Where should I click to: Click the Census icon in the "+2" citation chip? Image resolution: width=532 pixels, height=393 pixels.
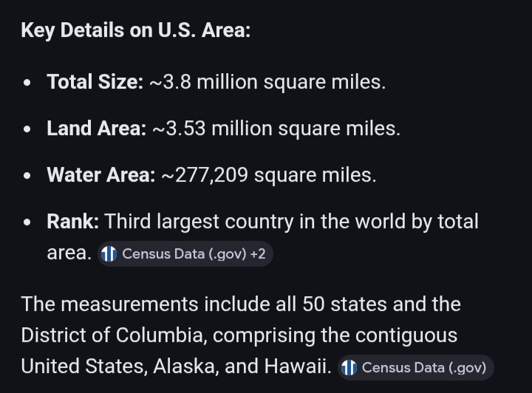pyautogui.click(x=109, y=254)
